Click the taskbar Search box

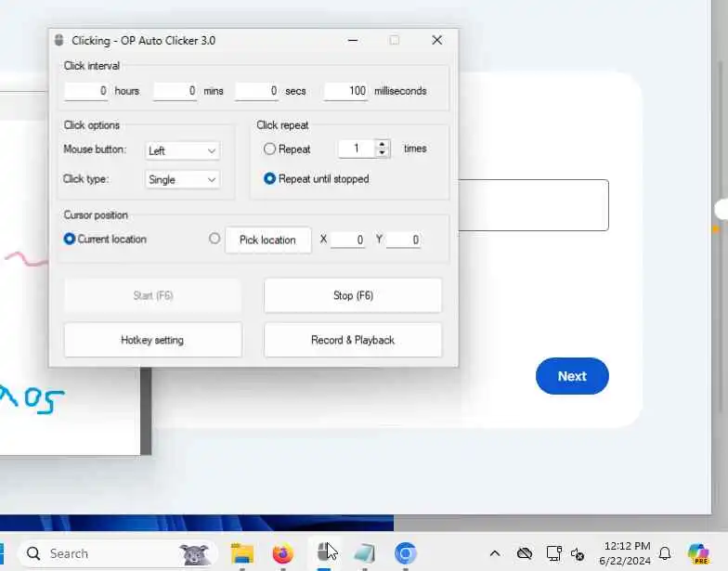click(x=116, y=553)
